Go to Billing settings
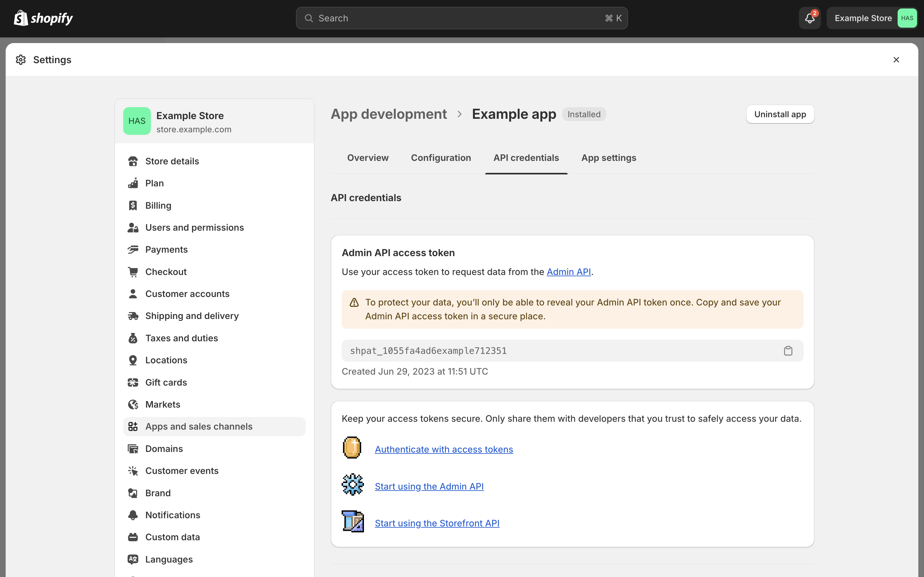 pos(214,205)
